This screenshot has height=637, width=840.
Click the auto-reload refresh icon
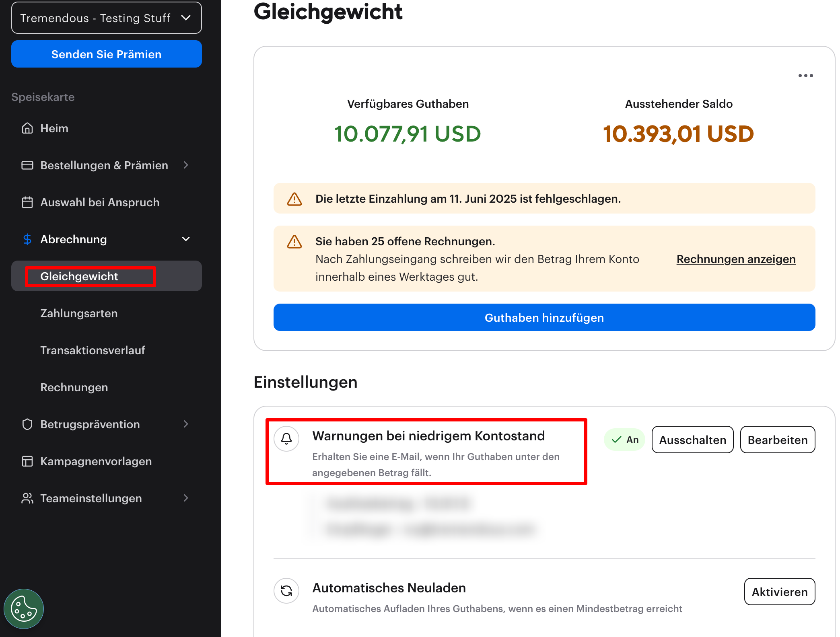click(286, 591)
